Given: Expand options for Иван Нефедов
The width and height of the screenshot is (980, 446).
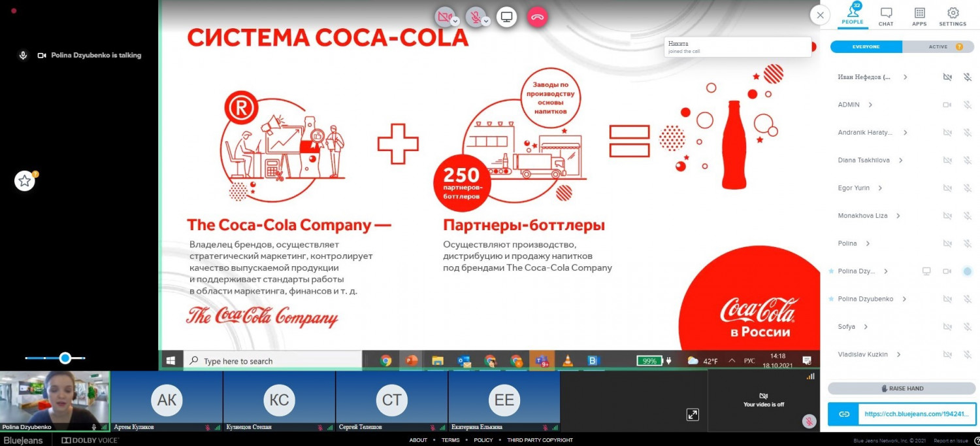Looking at the screenshot, I should pyautogui.click(x=905, y=77).
